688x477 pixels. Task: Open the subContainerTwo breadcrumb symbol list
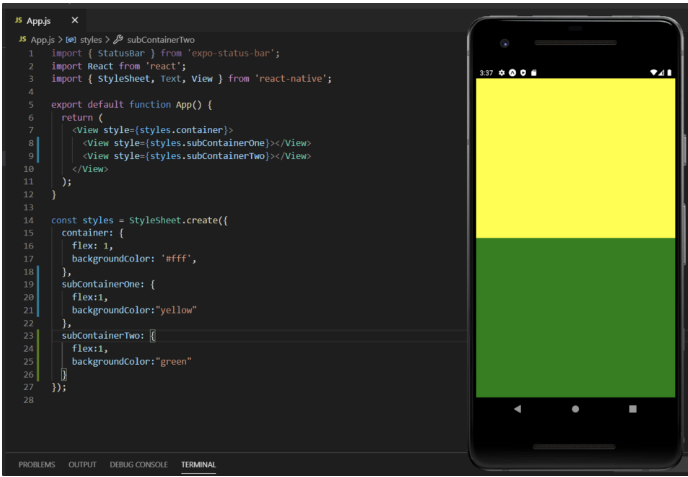pos(161,40)
